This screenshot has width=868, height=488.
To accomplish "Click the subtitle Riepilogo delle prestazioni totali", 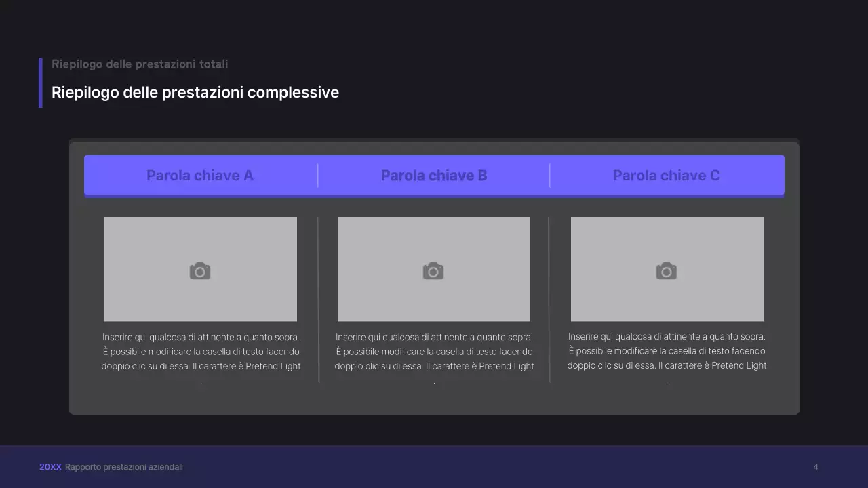I will tap(139, 64).
